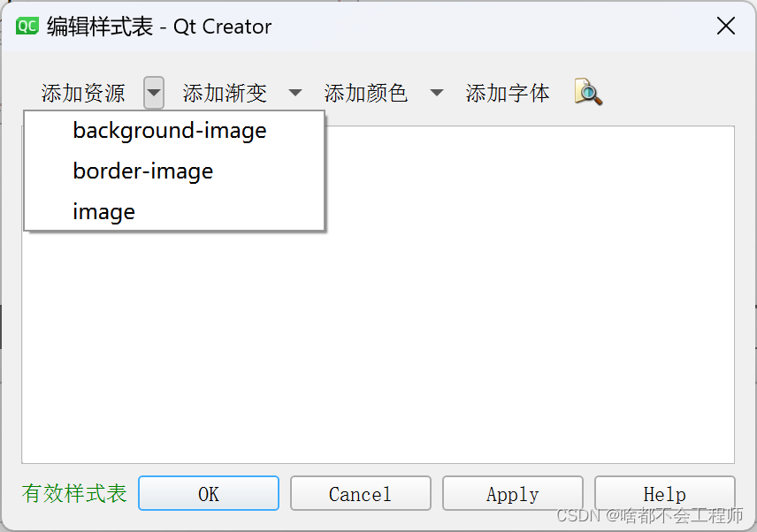Click the 添加颜色 button
The width and height of the screenshot is (757, 532).
click(x=366, y=93)
